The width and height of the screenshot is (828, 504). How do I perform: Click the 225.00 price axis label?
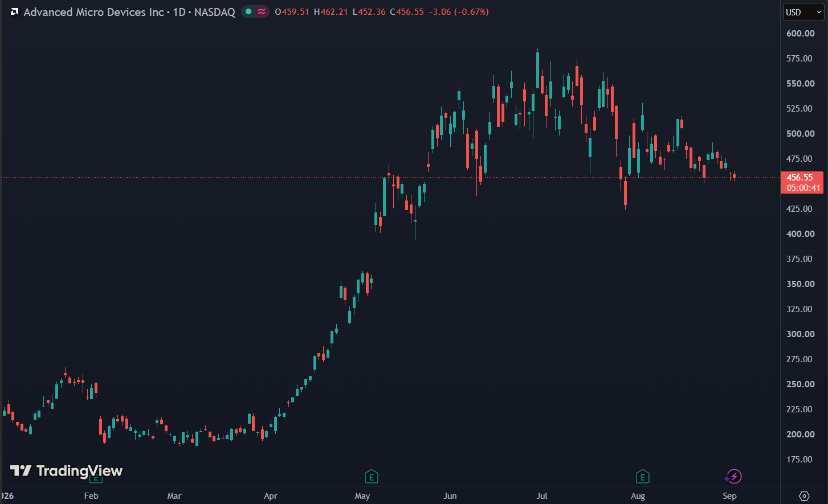801,409
